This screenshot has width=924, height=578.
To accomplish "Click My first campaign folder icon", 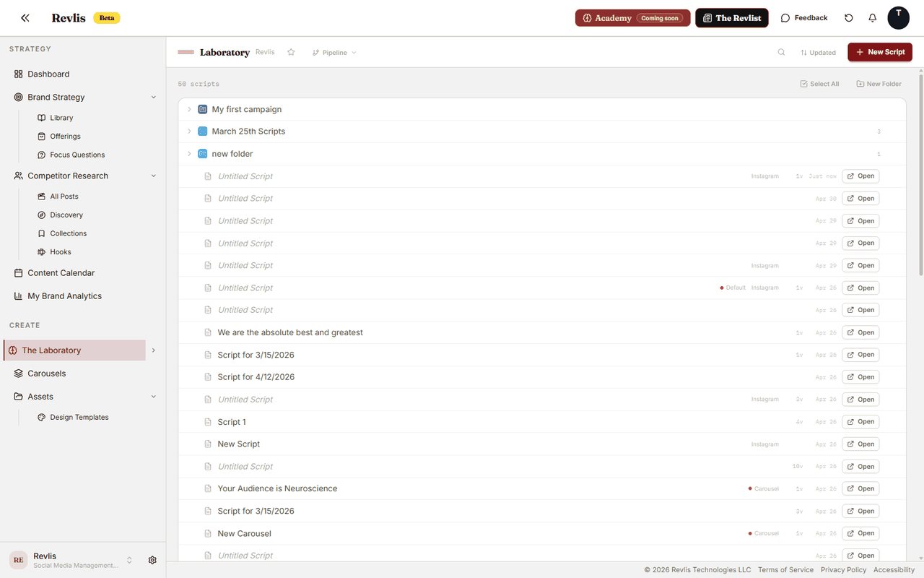I will (203, 109).
